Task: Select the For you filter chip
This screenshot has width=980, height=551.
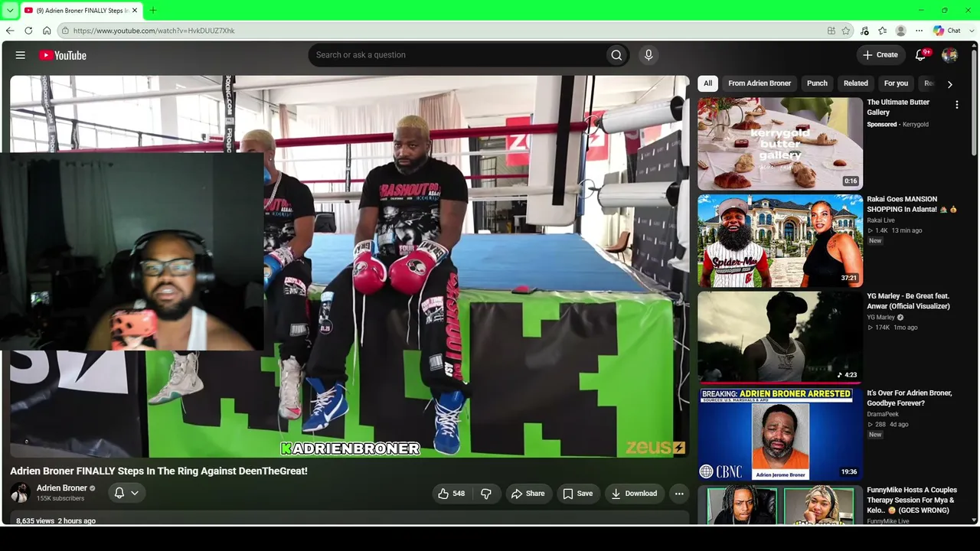Action: pos(896,83)
